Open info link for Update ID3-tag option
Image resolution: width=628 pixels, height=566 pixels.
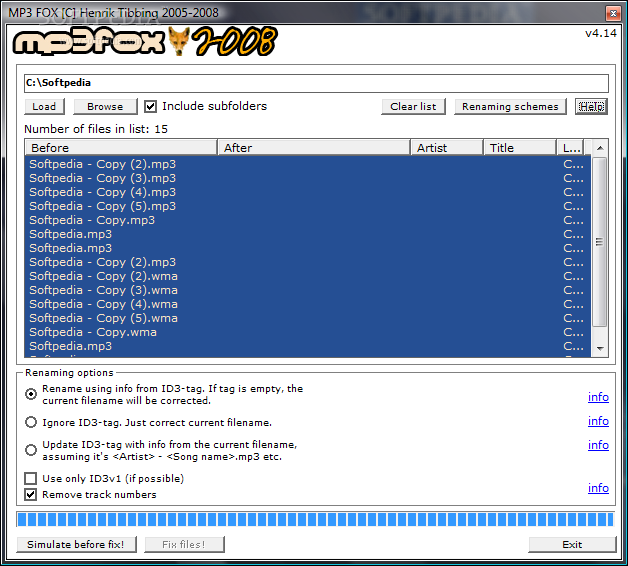click(598, 445)
